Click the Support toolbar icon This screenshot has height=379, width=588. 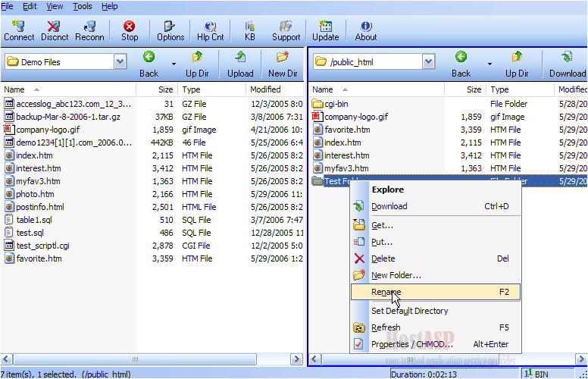click(x=286, y=30)
